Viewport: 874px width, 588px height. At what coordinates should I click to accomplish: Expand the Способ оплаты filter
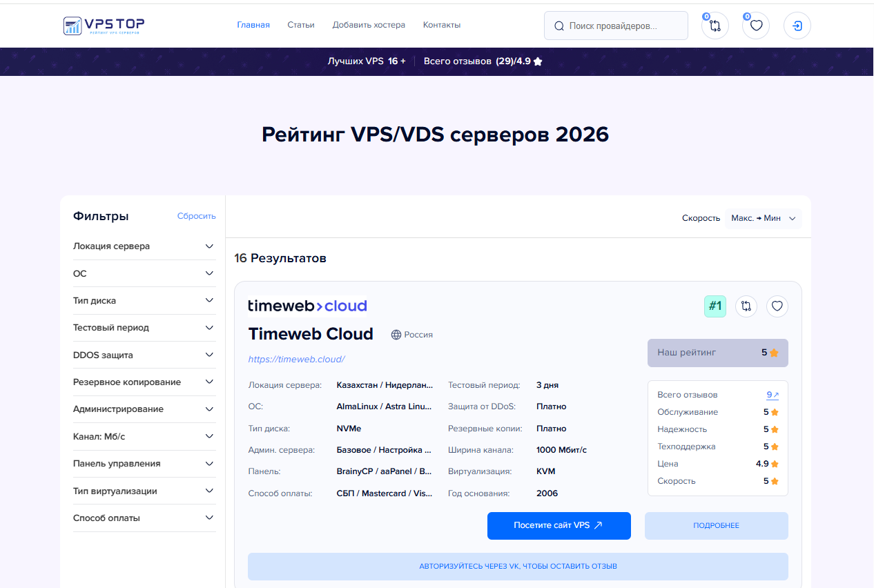tap(144, 518)
